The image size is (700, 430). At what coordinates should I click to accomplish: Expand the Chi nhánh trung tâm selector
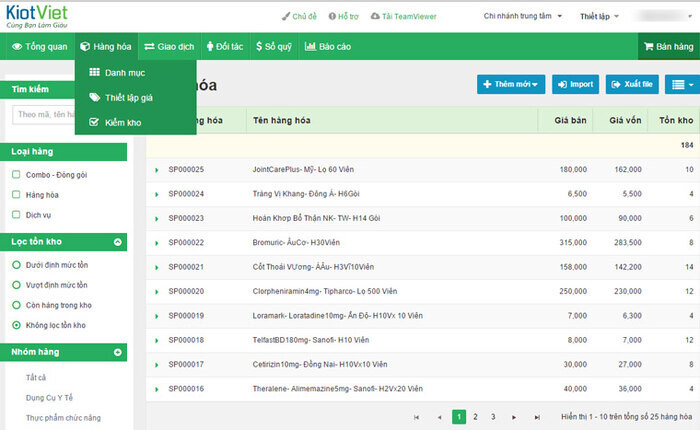click(523, 17)
